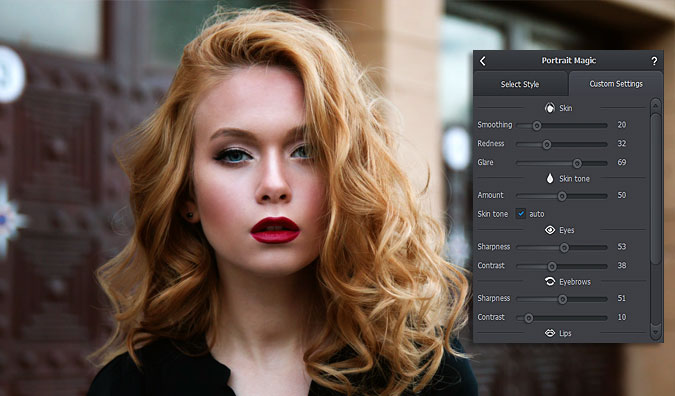Click the Glare label
This screenshot has width=675, height=396.
pyautogui.click(x=485, y=162)
